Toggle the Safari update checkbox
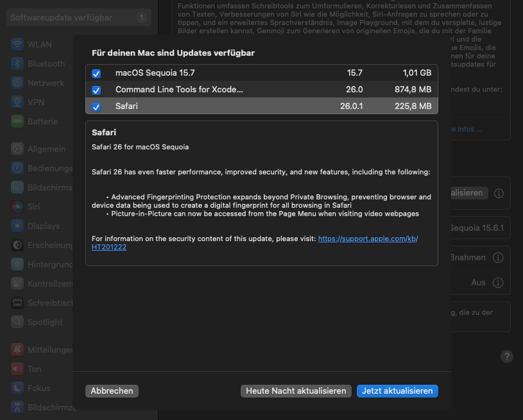The width and height of the screenshot is (523, 420). 96,106
